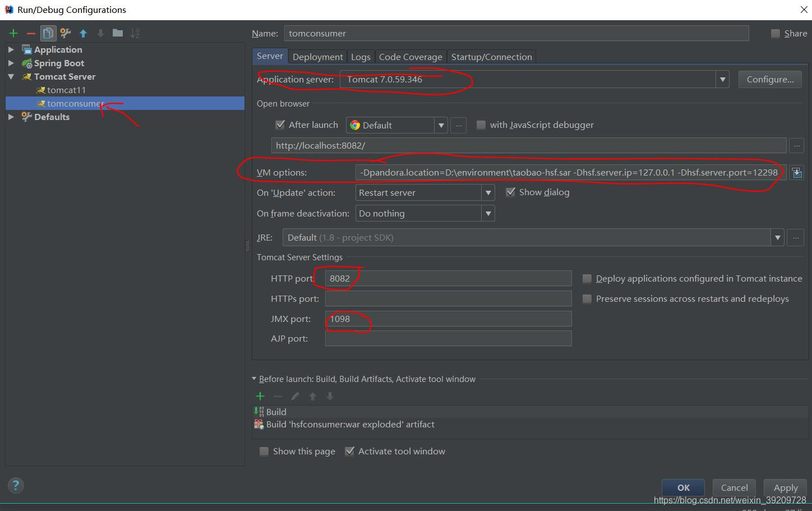
Task: Click the Configure... button
Action: (x=770, y=80)
